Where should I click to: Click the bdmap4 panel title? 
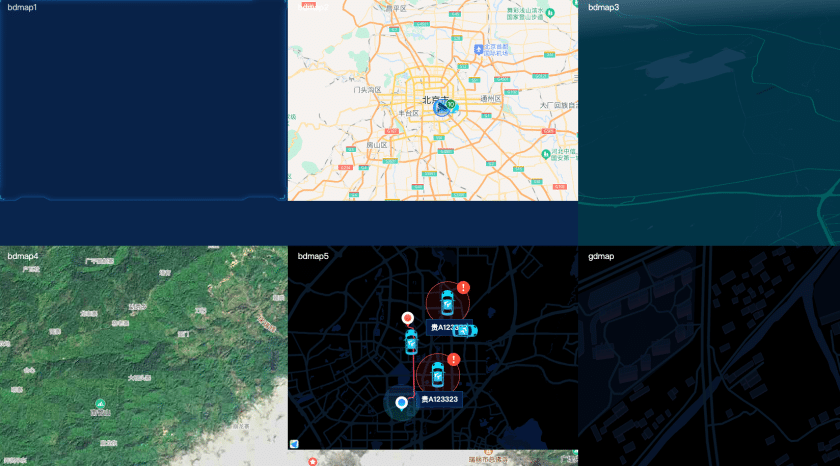click(22, 256)
